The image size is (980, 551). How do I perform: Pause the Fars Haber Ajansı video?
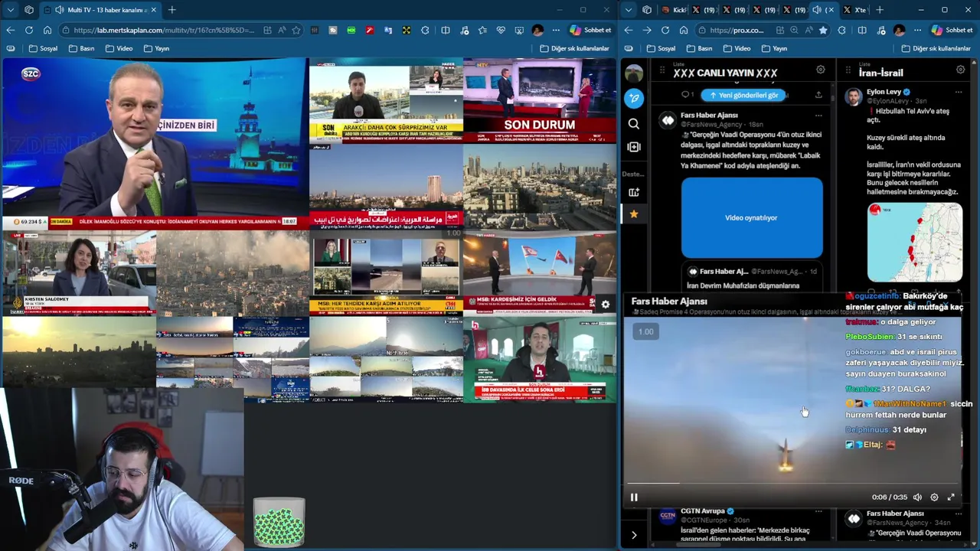[634, 497]
